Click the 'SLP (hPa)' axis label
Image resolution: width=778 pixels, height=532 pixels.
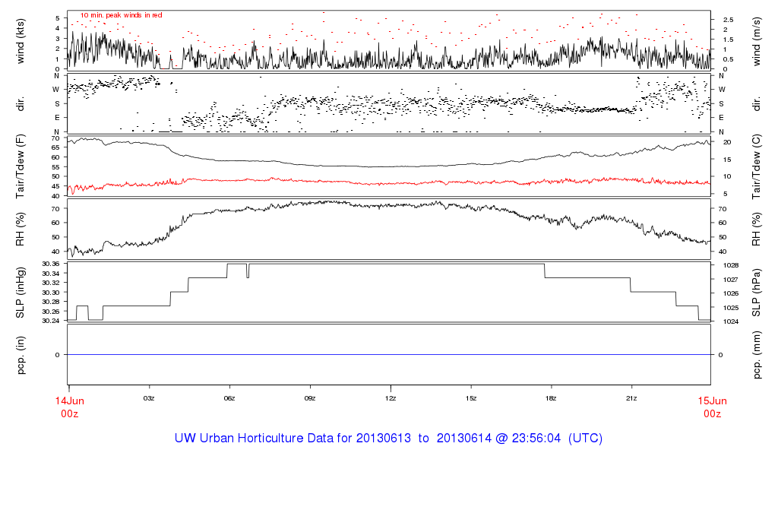(x=756, y=293)
